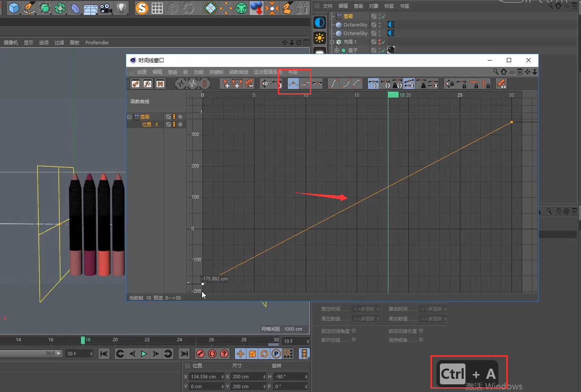
Task: Select the Cube primitive tool
Action: pyautogui.click(x=14, y=8)
